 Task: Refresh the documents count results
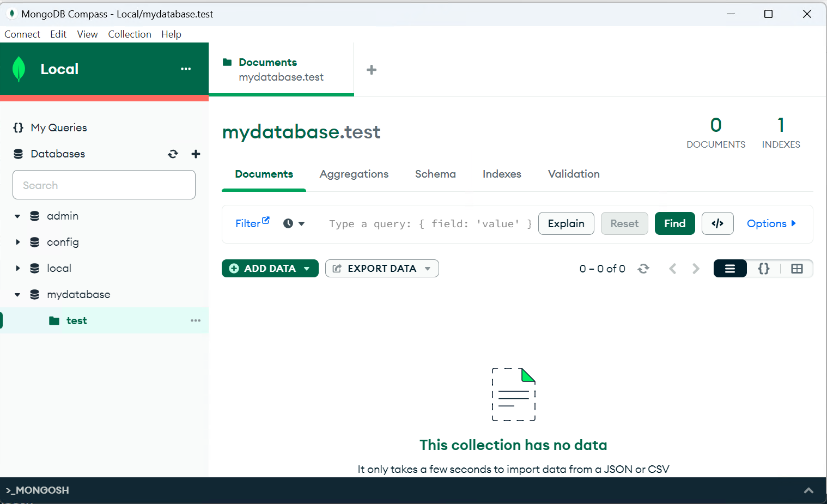643,269
